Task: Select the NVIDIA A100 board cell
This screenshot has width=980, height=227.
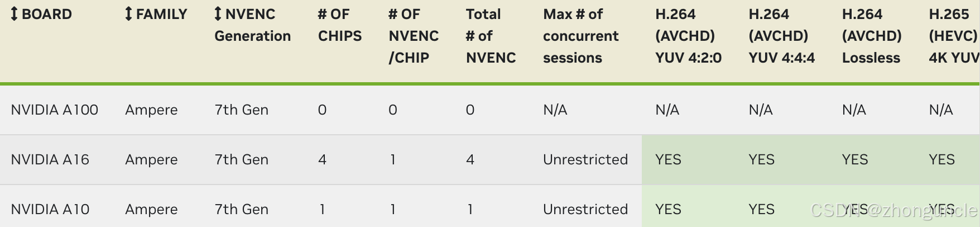Action: [x=55, y=110]
